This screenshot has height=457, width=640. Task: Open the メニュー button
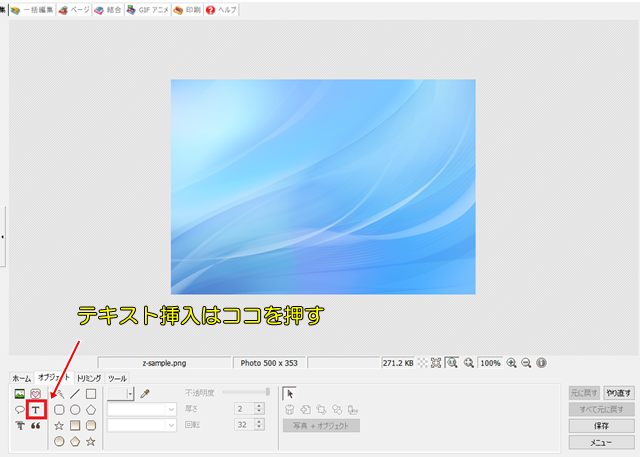pyautogui.click(x=602, y=442)
